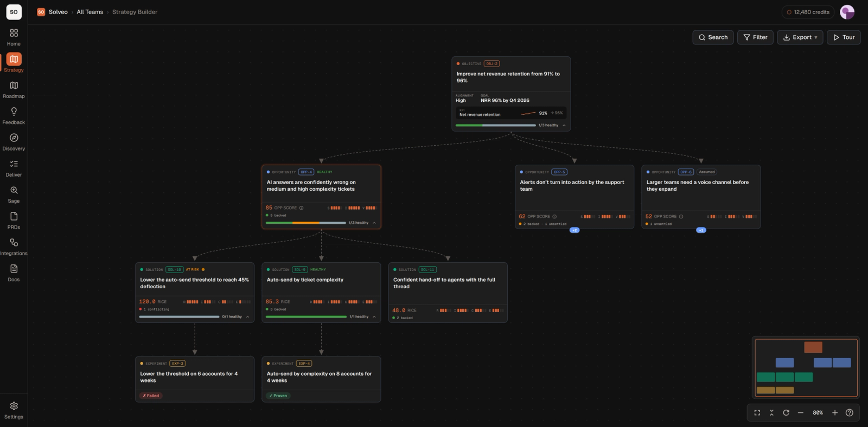Open the Filter button

tap(755, 37)
